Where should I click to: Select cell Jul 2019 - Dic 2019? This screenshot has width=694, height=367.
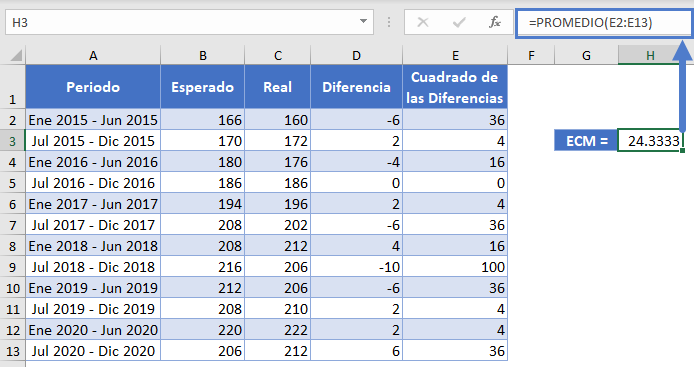coord(93,309)
